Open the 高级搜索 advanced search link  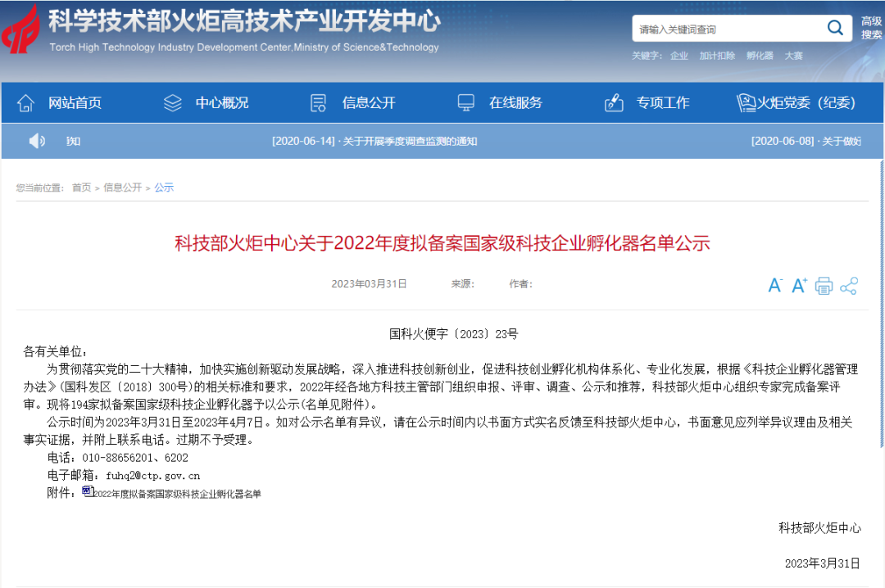click(871, 28)
